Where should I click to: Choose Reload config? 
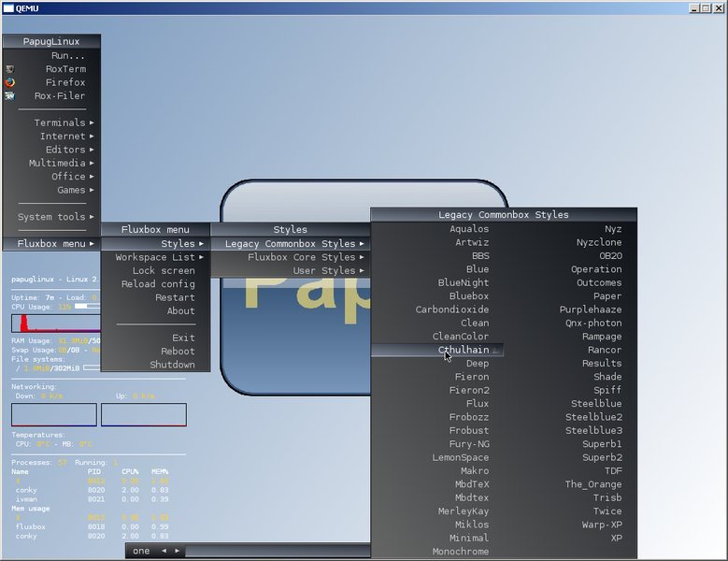point(155,284)
